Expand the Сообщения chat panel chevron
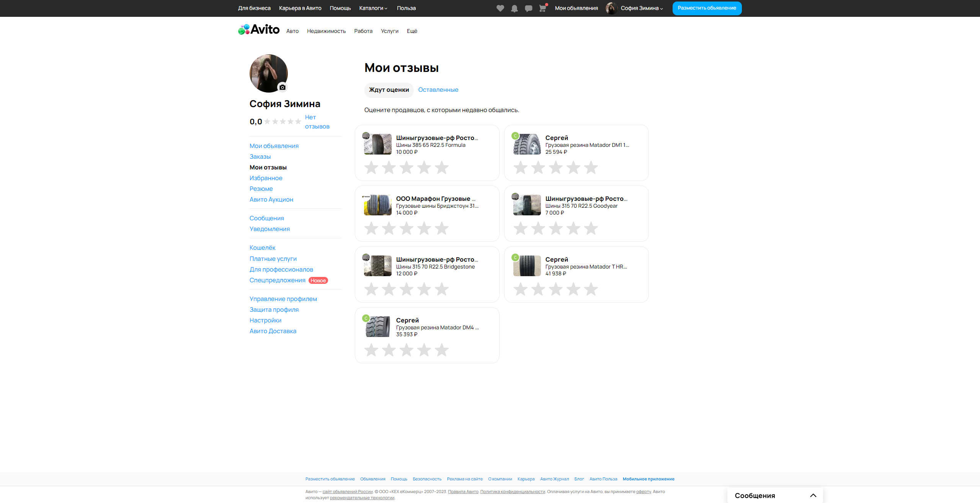The width and height of the screenshot is (980, 503). [x=813, y=495]
